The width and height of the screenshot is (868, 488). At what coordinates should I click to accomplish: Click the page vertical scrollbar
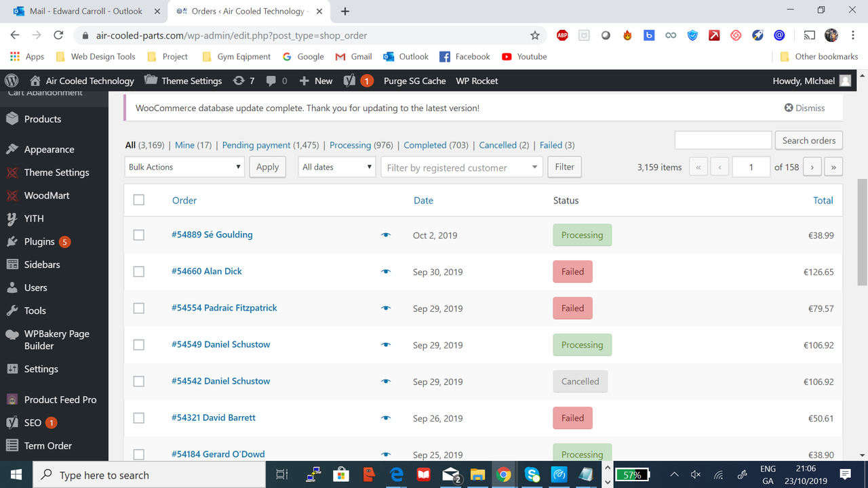point(862,232)
